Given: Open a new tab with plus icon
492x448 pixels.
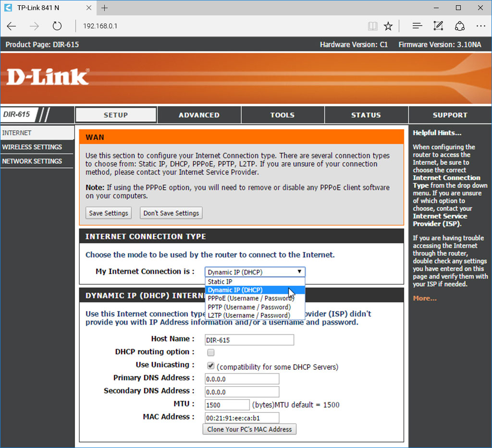Looking at the screenshot, I should (x=105, y=8).
